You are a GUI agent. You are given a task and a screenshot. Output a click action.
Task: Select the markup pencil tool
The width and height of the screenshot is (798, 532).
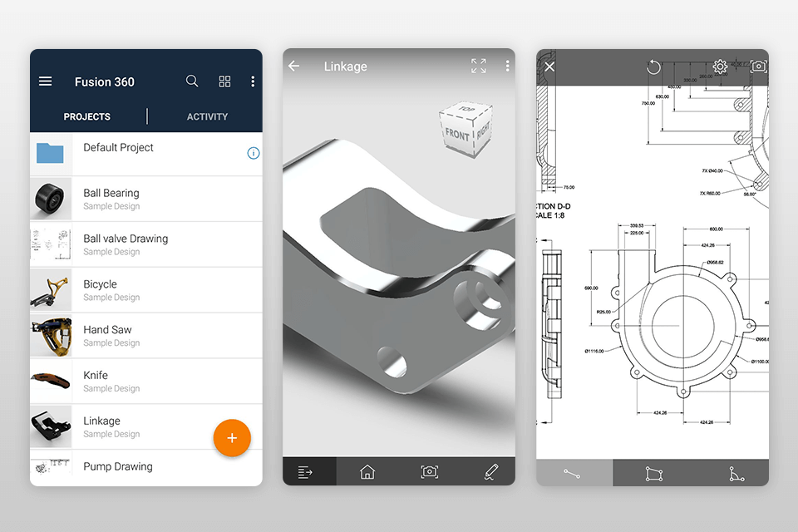coord(490,472)
